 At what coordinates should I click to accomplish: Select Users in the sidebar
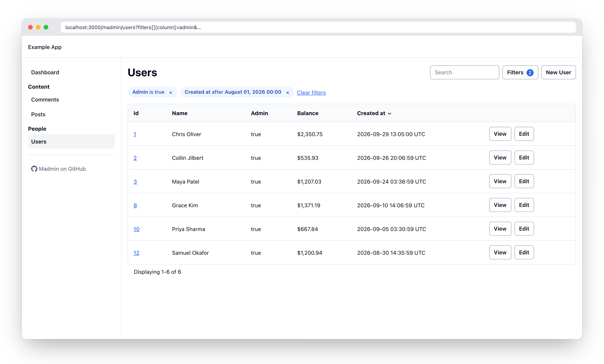click(71, 141)
